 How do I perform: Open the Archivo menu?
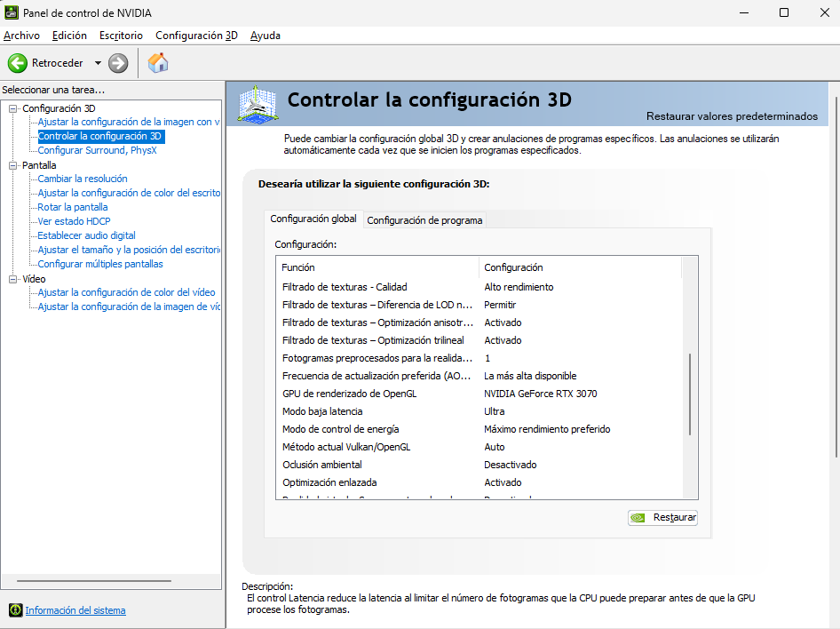point(21,36)
